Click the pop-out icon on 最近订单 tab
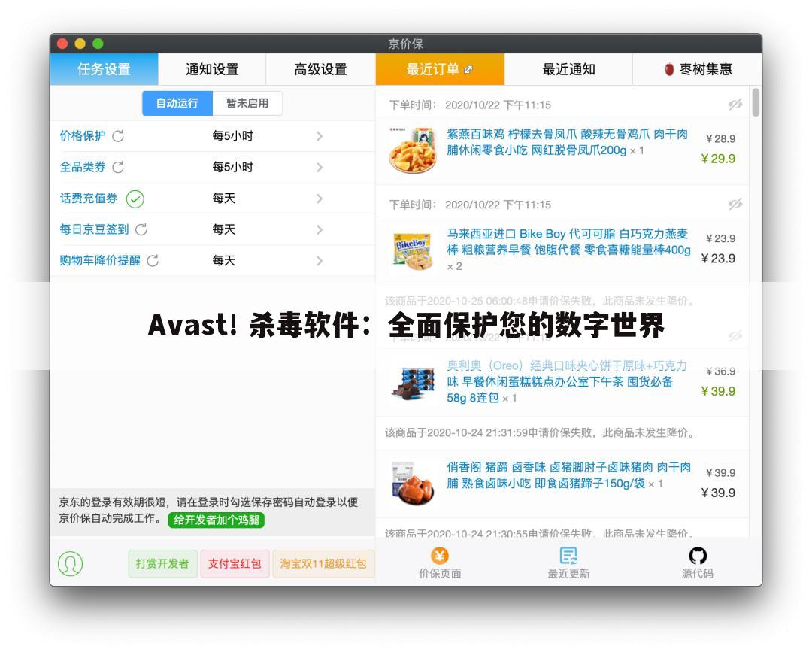Screen dimensions: 812x652 [468, 69]
